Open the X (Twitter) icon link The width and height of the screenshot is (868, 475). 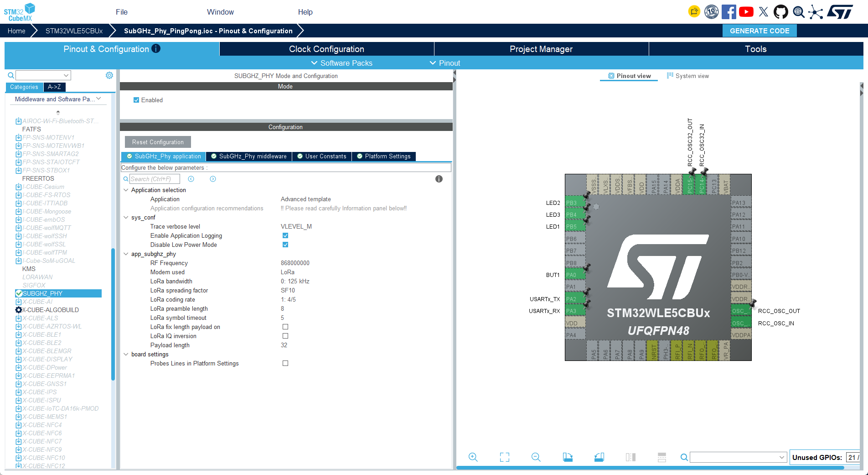[764, 12]
